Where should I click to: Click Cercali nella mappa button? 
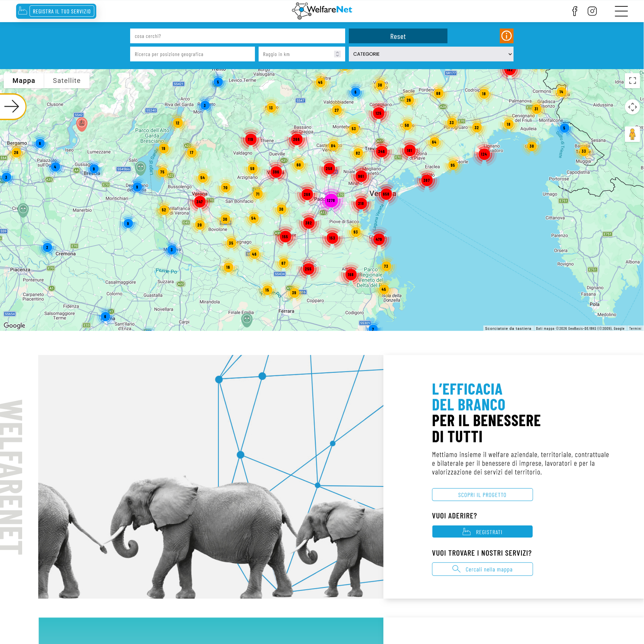click(x=482, y=569)
